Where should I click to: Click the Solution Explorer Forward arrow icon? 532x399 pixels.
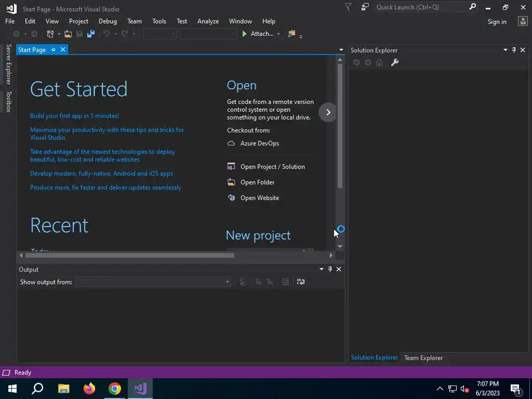tap(368, 62)
